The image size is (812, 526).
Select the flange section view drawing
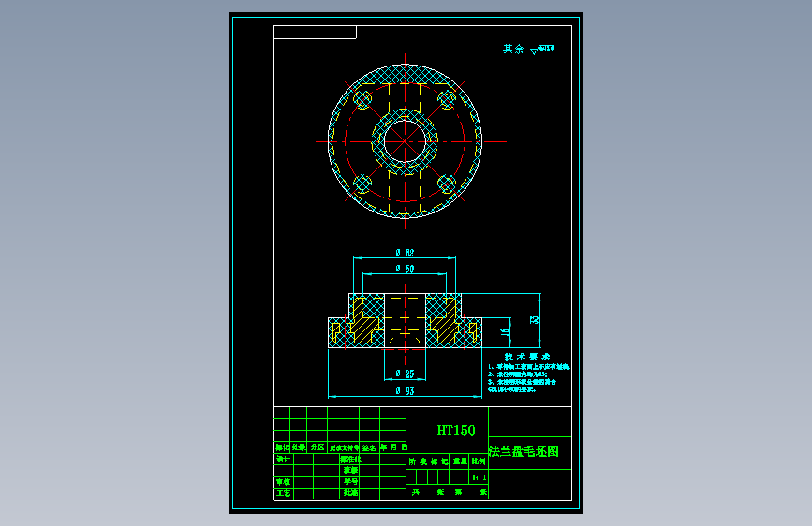click(x=405, y=320)
